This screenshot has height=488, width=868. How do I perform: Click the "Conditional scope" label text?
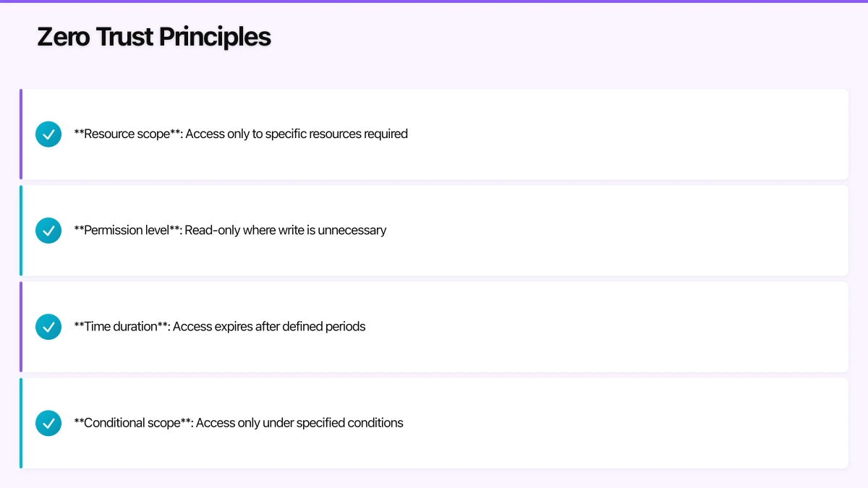coord(132,423)
